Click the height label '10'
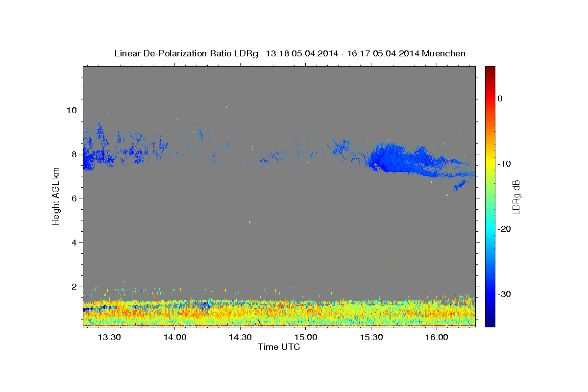Screen dimensions: 588x392 (72, 110)
